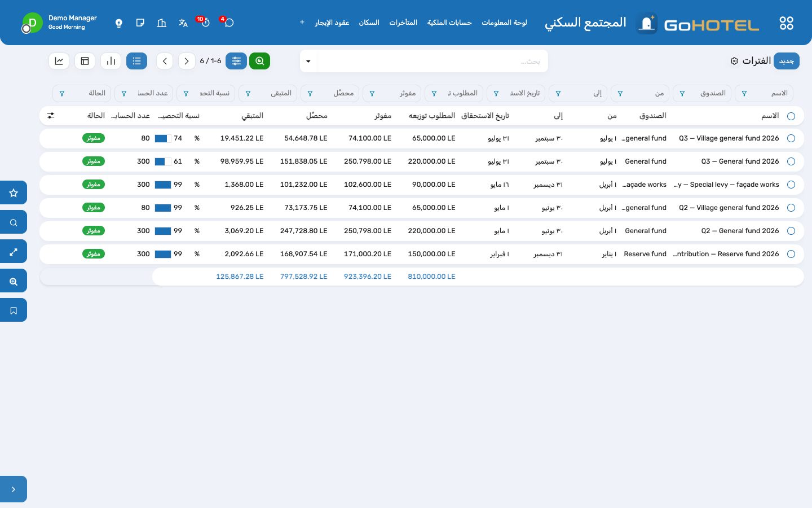Open the search box dropdown arrow
Screen dimensions: 812x508
308,61
